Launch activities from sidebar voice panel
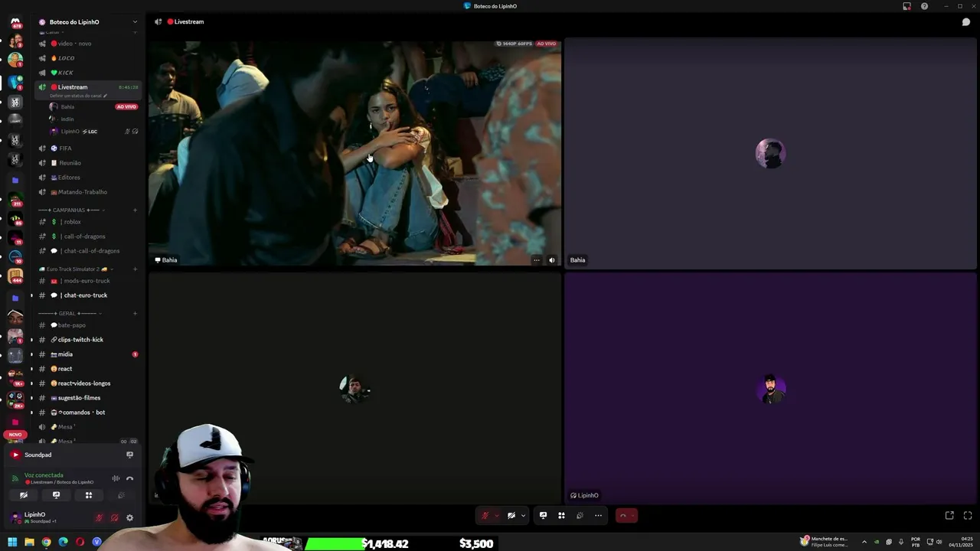980x551 pixels. pyautogui.click(x=88, y=495)
